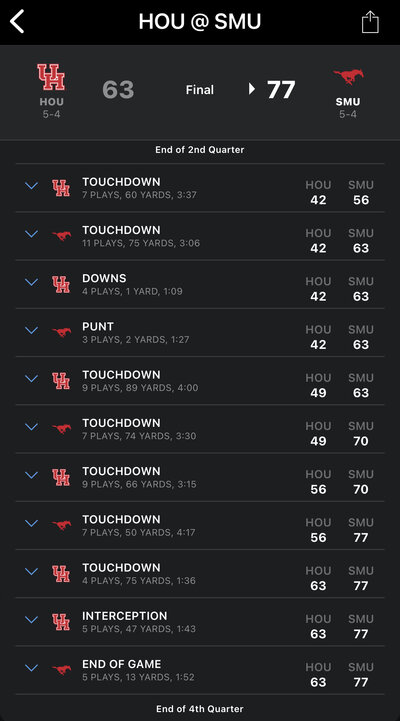Tap SMU logo on END OF GAME row
Screen dimensions: 400x721
61,670
